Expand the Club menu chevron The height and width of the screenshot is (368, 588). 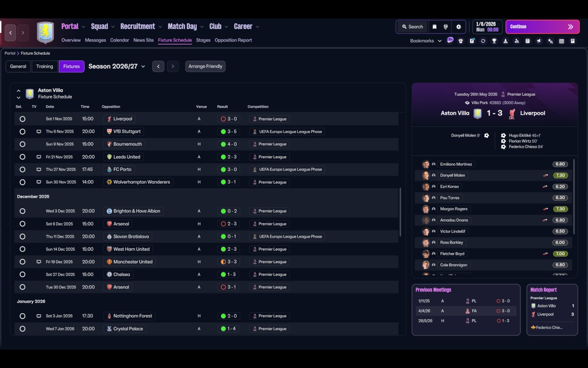pos(226,27)
